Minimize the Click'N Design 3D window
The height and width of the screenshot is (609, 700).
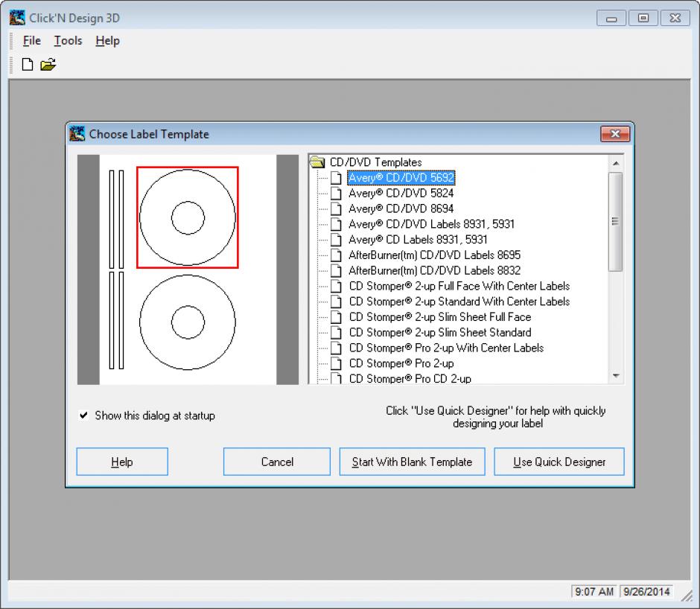pos(611,19)
